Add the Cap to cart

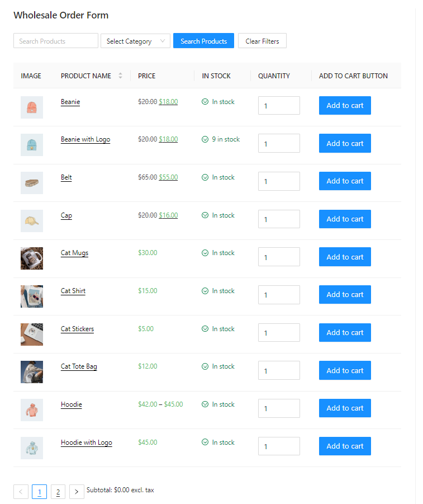pyautogui.click(x=345, y=219)
